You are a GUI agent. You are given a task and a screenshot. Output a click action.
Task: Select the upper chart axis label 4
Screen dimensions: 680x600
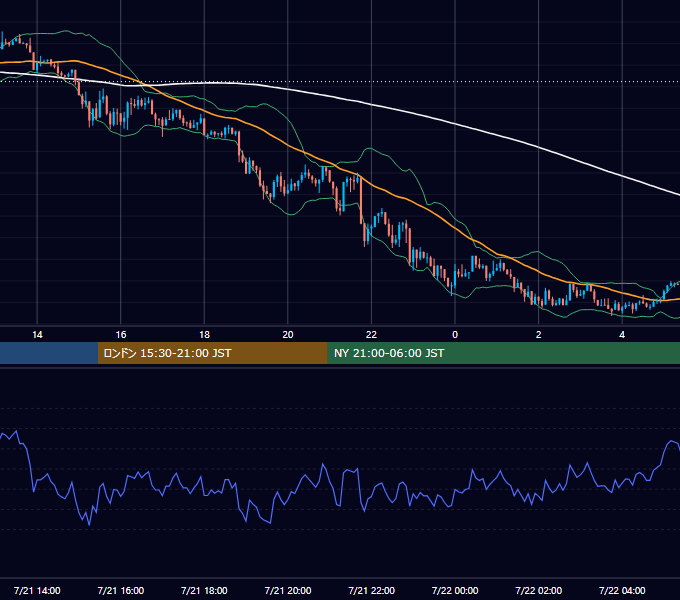622,335
